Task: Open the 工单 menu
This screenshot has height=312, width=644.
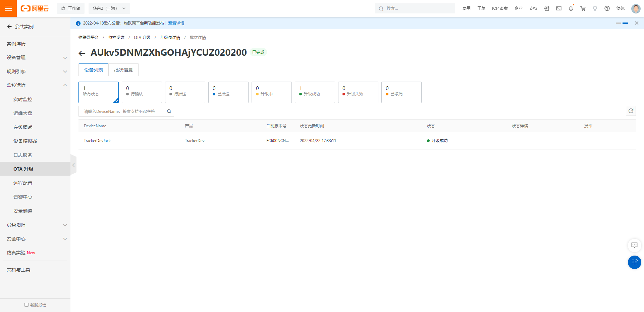Action: 481,8
